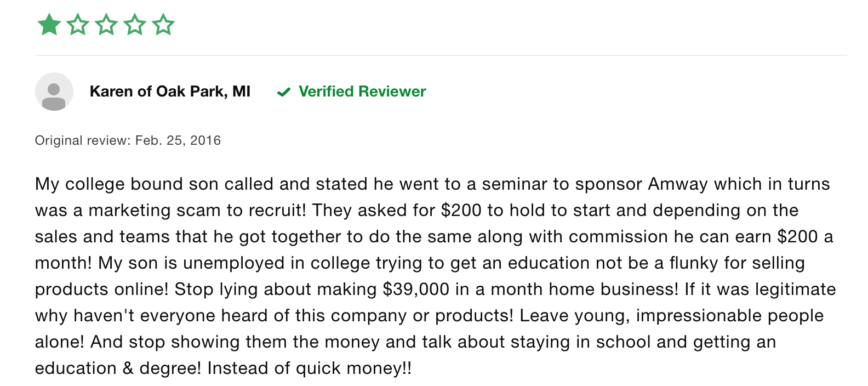Click 'impressionable people' phrase in review
The image size is (868, 386).
pos(730,316)
